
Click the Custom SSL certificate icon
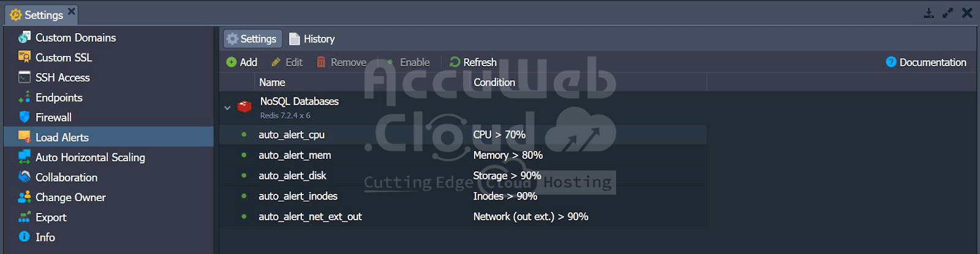point(24,57)
